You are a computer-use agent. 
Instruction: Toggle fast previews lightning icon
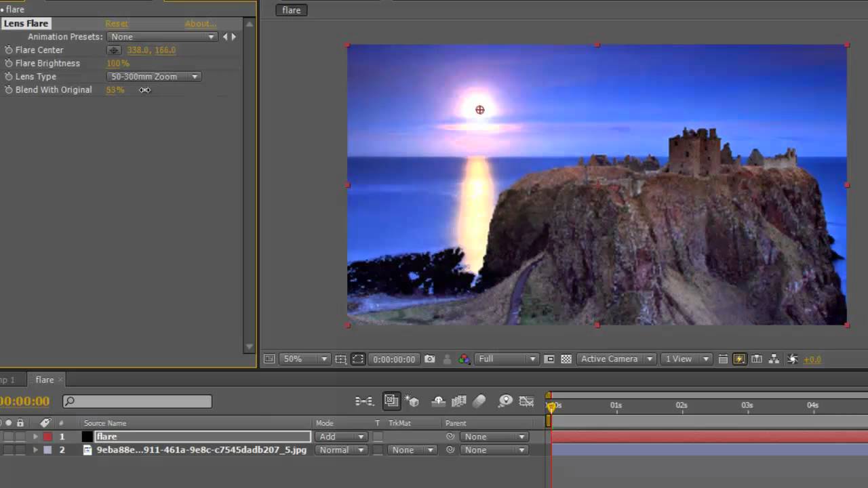point(739,359)
